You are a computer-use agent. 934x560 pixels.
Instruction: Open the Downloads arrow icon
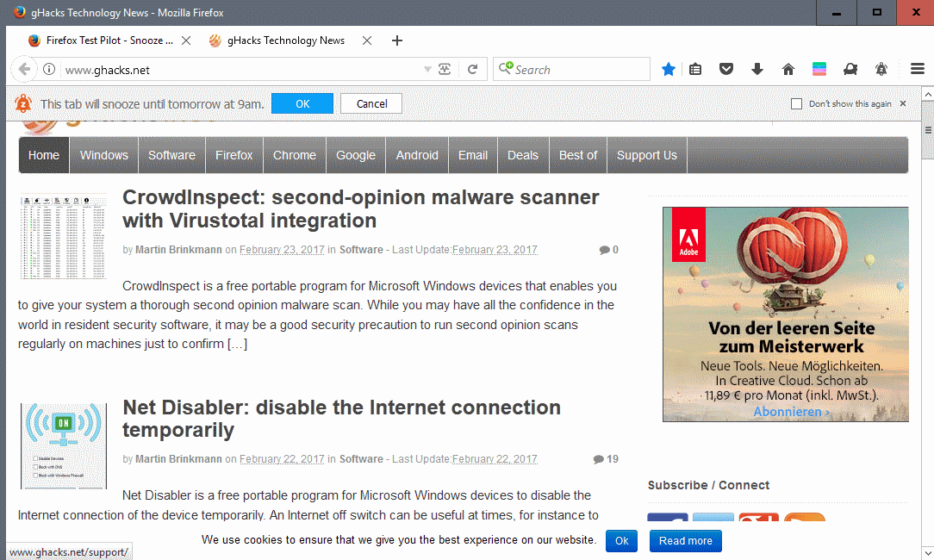(757, 70)
